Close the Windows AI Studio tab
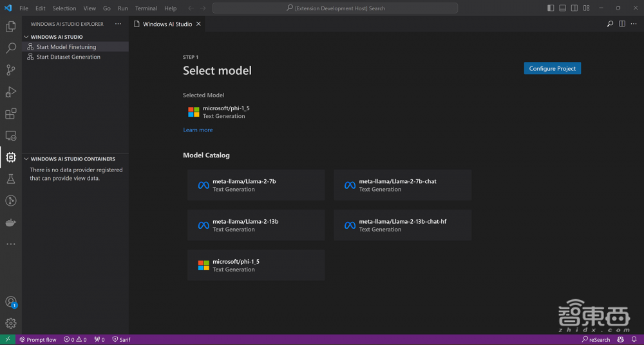The image size is (644, 345). [198, 24]
